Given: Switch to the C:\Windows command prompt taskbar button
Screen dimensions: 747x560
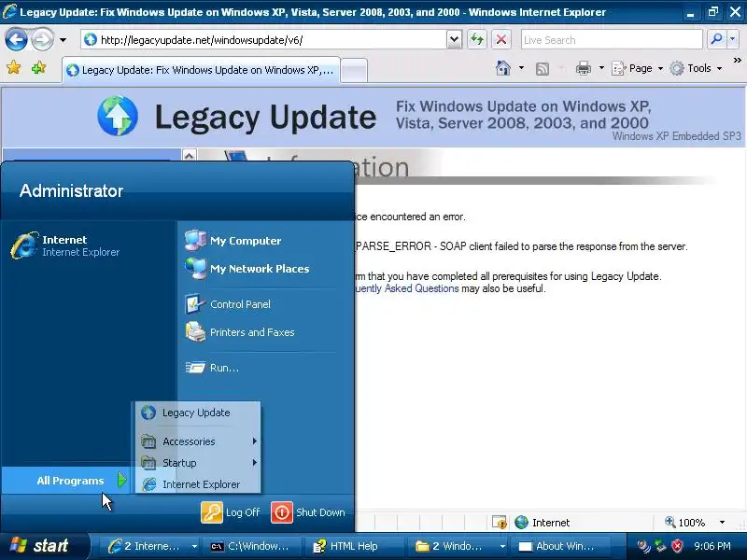Looking at the screenshot, I should (x=251, y=546).
